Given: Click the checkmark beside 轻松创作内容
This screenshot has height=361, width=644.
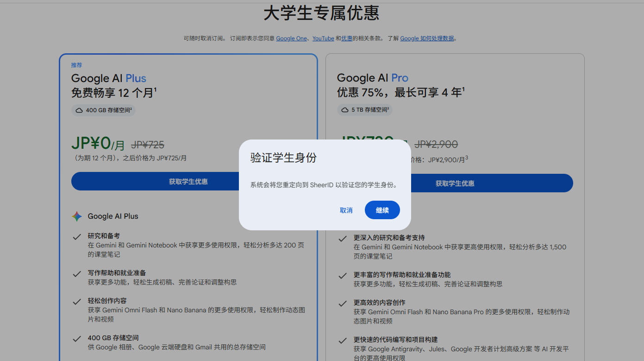Looking at the screenshot, I should coord(77,302).
